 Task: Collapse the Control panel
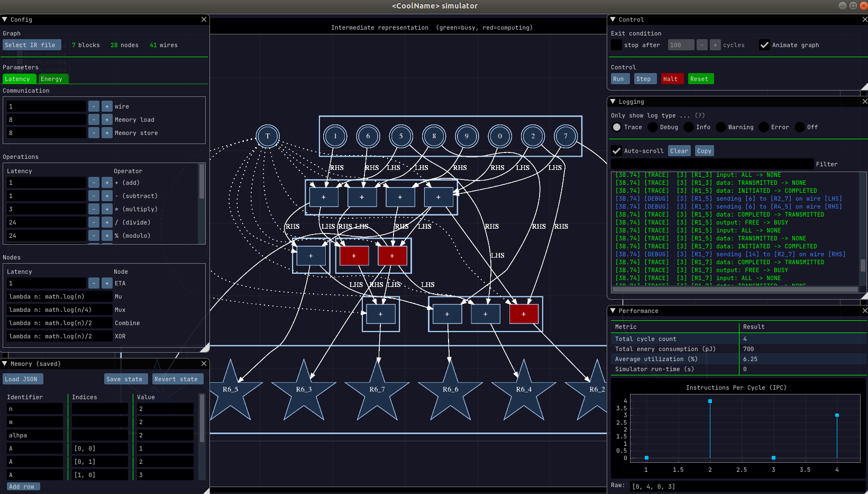coord(613,20)
